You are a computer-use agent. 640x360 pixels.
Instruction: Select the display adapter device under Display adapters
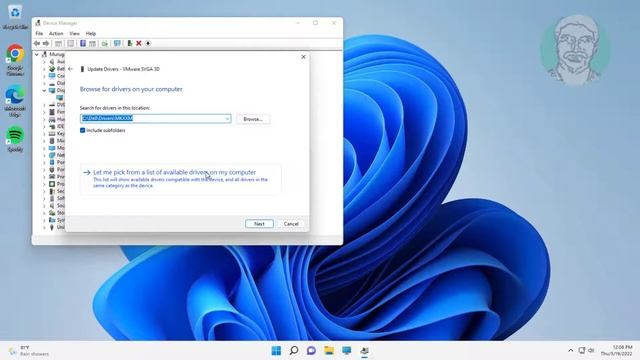click(x=60, y=98)
